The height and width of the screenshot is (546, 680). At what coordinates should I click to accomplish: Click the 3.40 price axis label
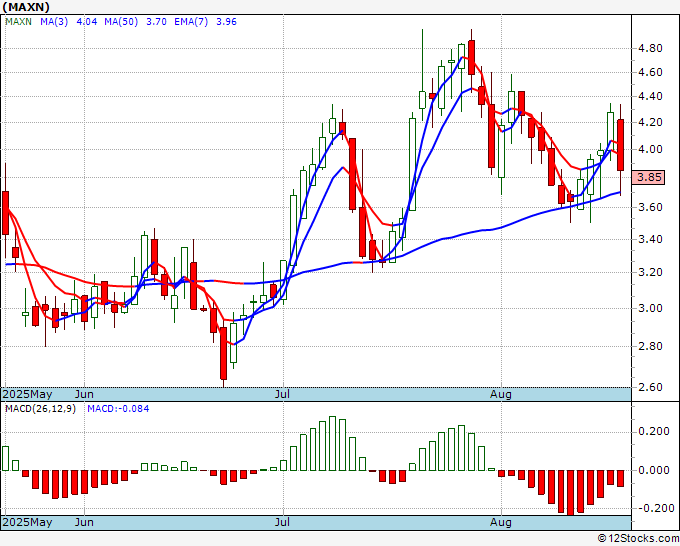pyautogui.click(x=650, y=239)
